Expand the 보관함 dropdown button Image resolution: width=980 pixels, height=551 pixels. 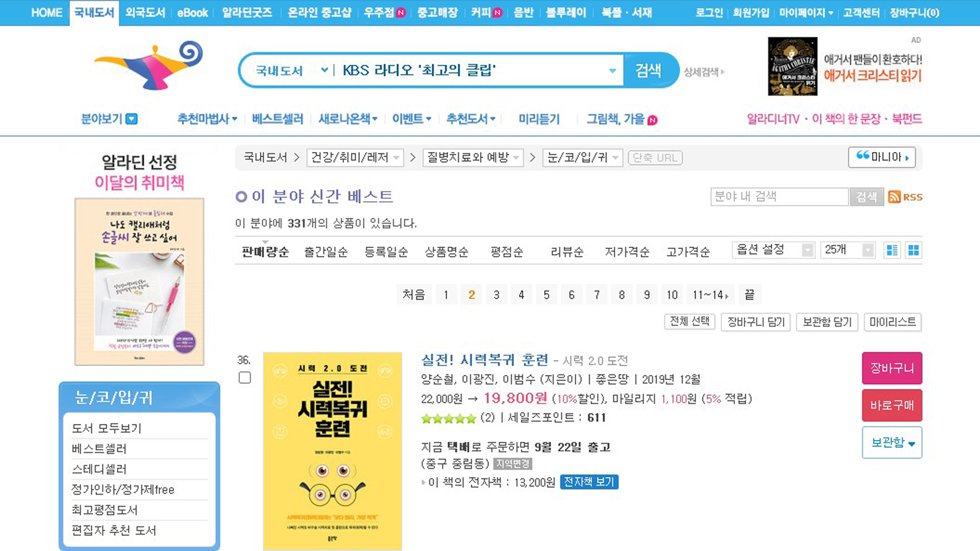[x=892, y=442]
